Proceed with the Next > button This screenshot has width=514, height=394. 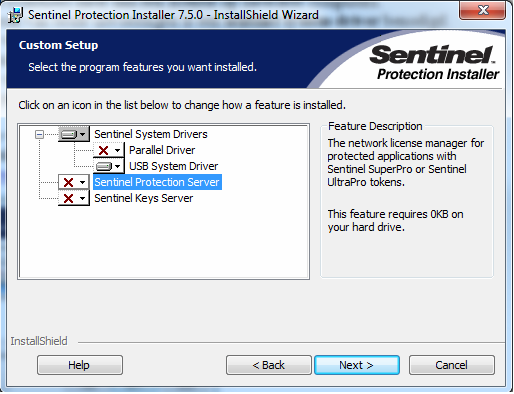357,365
